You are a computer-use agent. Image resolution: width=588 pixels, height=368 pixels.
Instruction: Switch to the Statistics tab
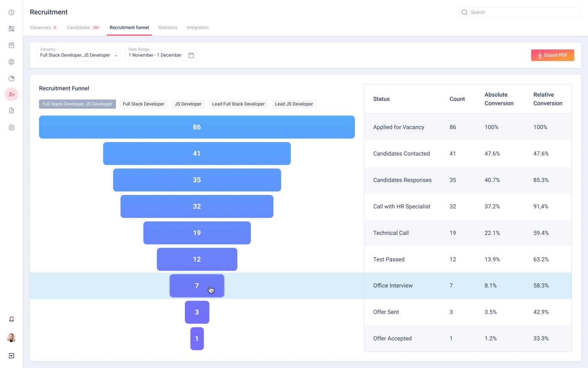point(168,28)
